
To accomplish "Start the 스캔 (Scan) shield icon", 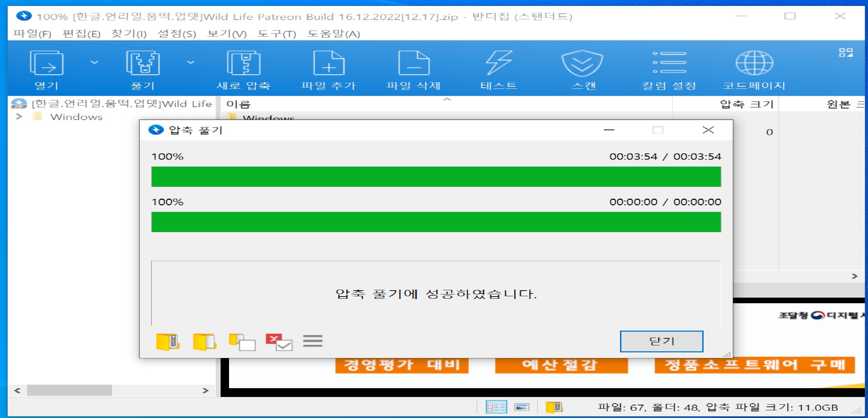I will (x=582, y=63).
